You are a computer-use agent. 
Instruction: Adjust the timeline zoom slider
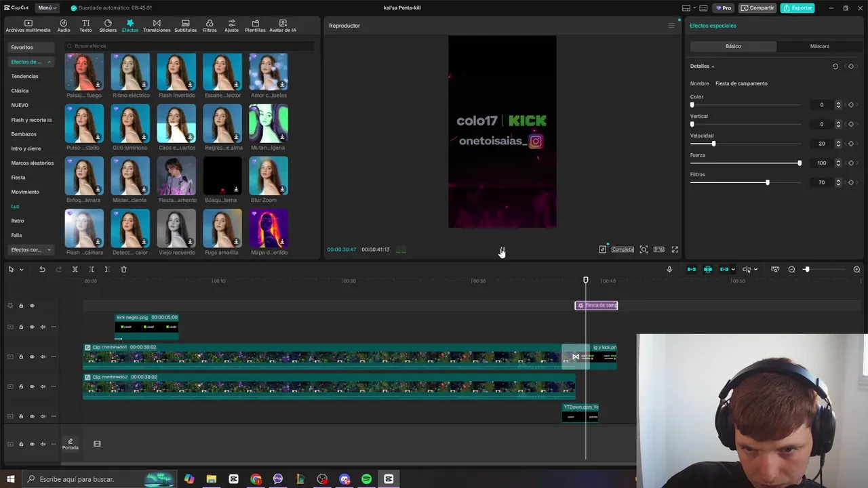click(x=806, y=269)
